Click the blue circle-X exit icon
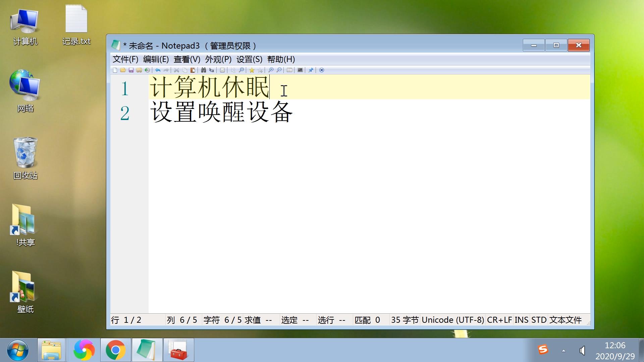Viewport: 644px width, 362px height. coord(322,70)
